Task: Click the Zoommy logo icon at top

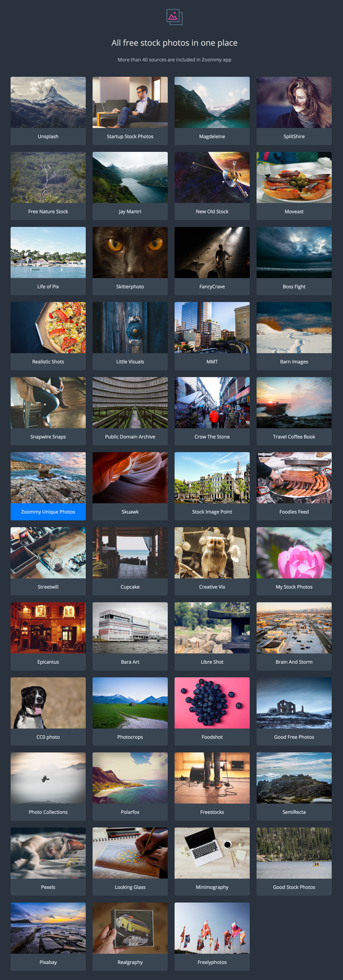Action: click(x=174, y=17)
